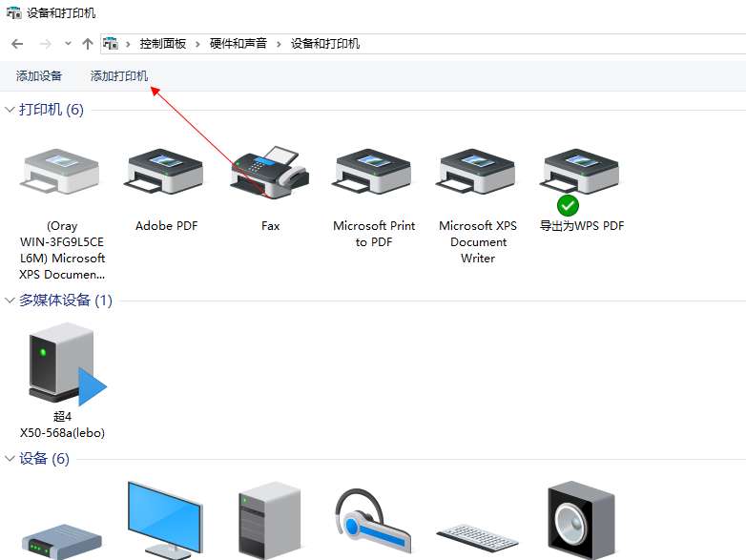Viewport: 746px width, 560px height.
Task: Open the recent locations dropdown arrow
Action: 68,44
